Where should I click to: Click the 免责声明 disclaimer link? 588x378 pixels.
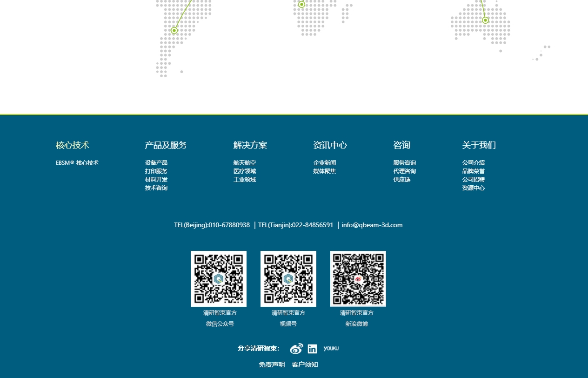272,364
